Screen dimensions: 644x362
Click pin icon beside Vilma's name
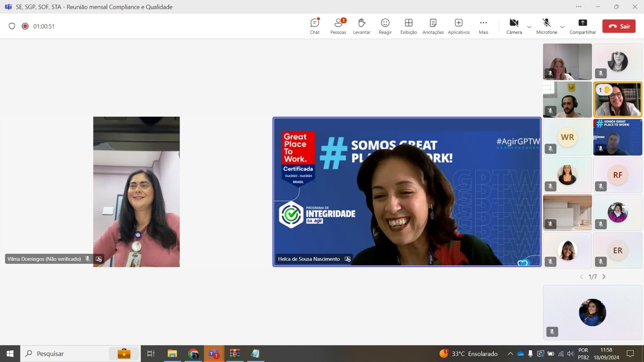tap(99, 259)
